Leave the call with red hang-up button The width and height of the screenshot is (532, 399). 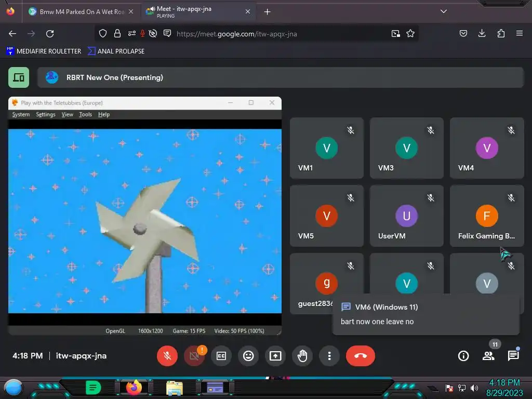pos(361,356)
